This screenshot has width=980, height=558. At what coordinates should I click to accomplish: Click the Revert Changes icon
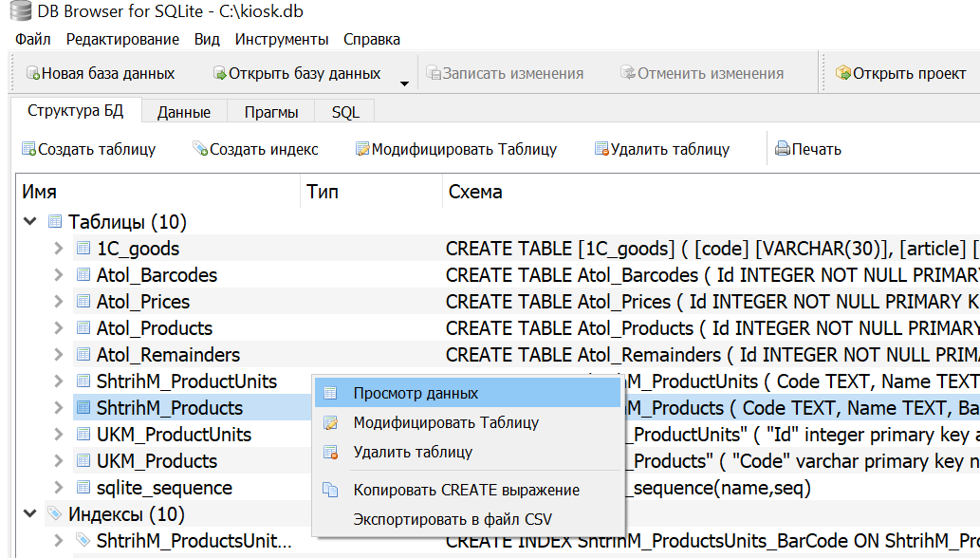point(628,73)
